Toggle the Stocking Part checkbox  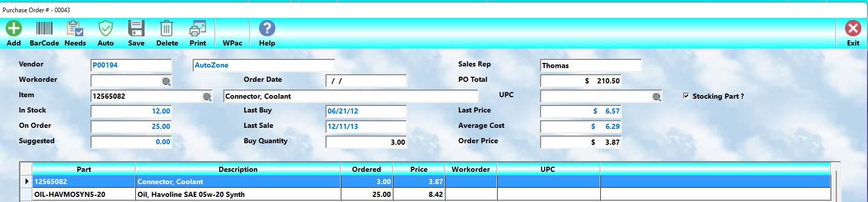pyautogui.click(x=686, y=96)
